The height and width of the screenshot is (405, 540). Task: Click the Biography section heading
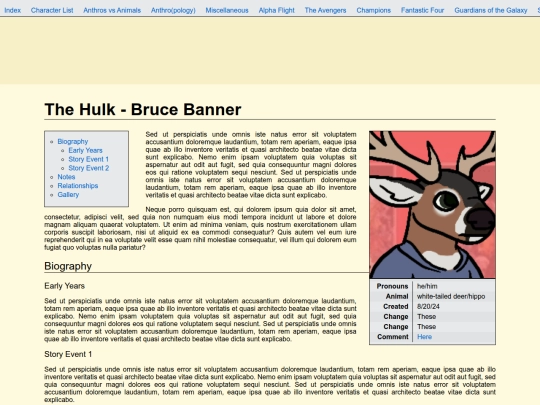[68, 266]
